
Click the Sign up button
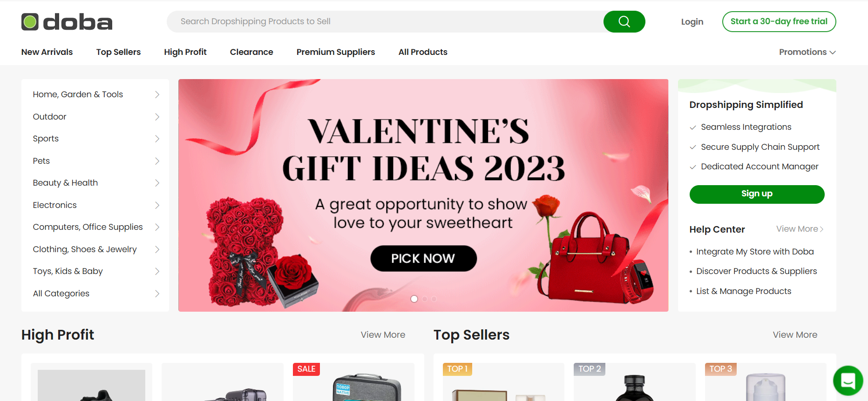(x=757, y=194)
